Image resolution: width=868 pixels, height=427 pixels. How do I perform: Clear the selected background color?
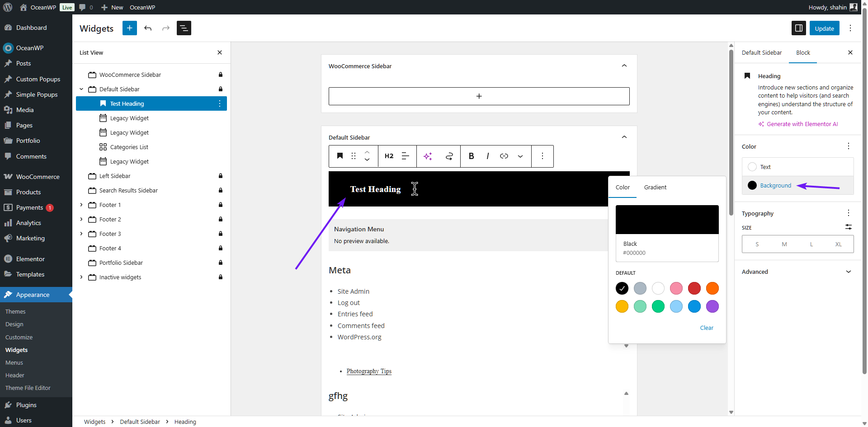[x=707, y=328]
